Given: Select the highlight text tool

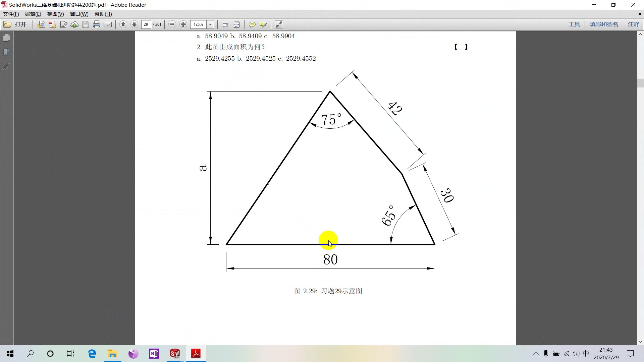Looking at the screenshot, I should pyautogui.click(x=263, y=24).
